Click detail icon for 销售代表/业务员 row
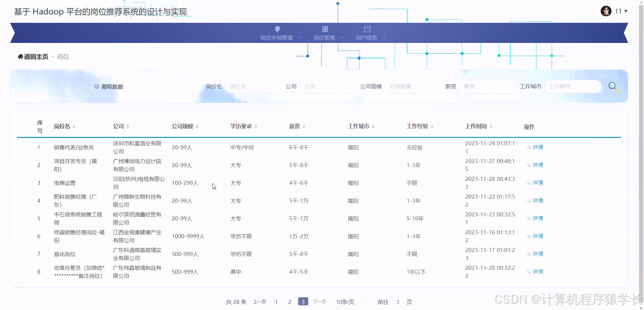This screenshot has height=310, width=644. (x=529, y=147)
